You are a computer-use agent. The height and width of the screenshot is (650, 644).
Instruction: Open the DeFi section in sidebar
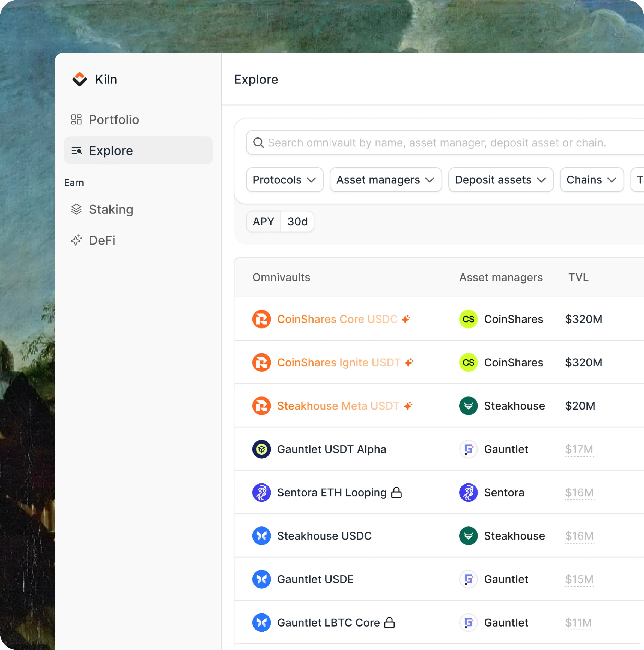(x=102, y=240)
